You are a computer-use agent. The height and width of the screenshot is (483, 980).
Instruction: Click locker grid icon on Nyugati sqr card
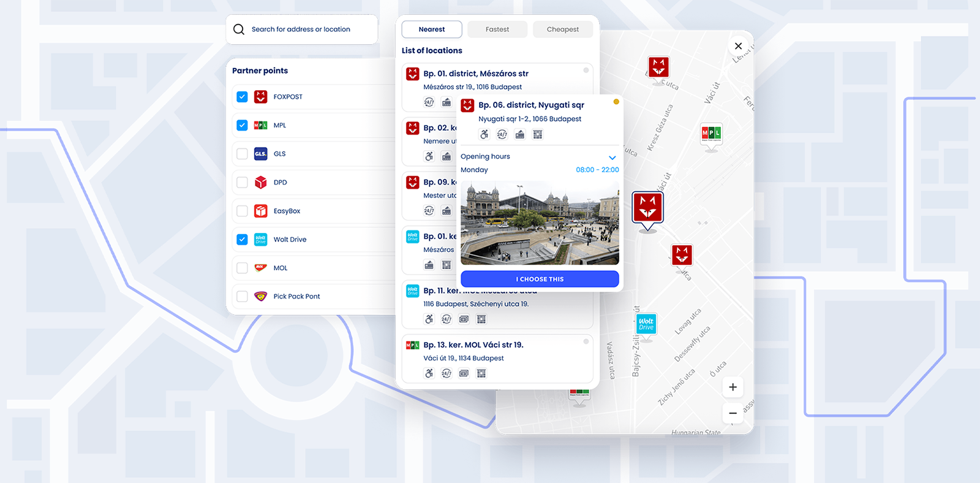[538, 135]
